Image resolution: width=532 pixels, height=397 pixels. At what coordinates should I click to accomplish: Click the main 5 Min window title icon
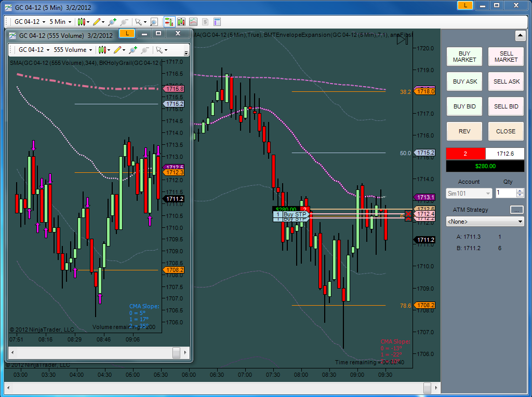click(x=8, y=7)
